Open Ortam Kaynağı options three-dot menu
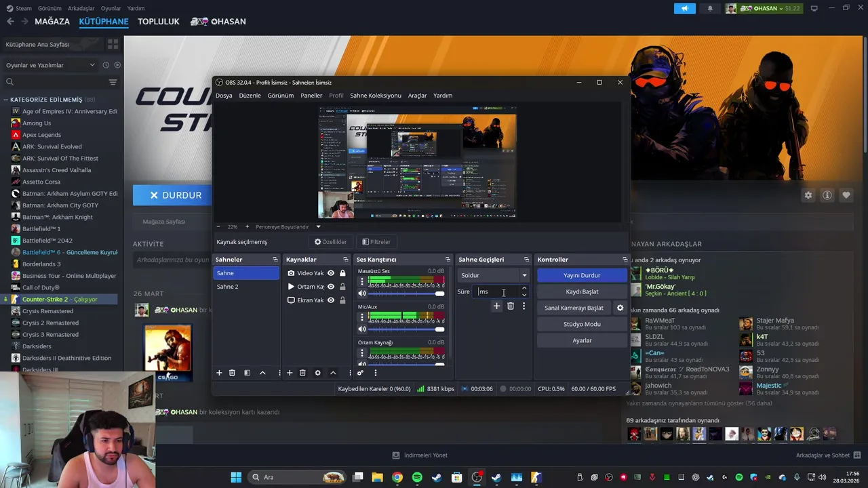 [362, 352]
